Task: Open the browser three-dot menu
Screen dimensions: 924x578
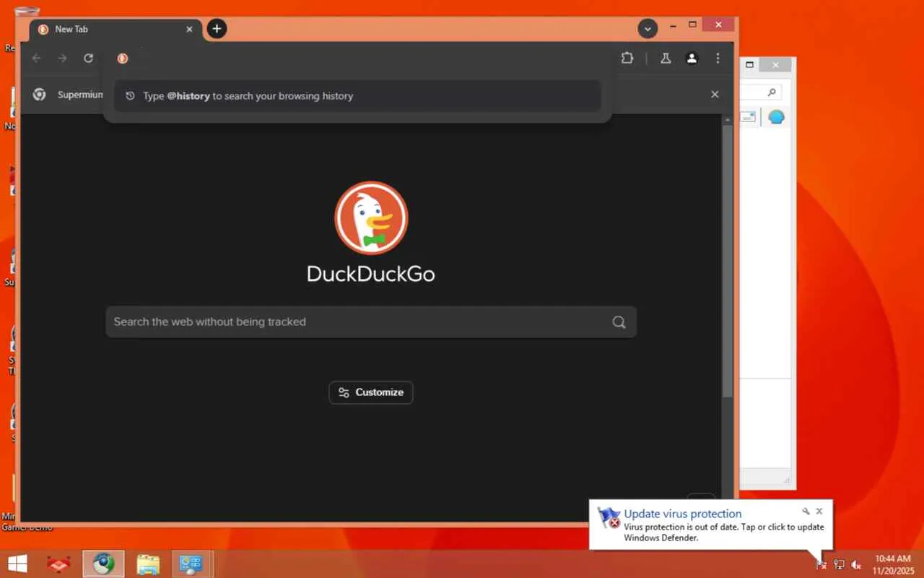Action: pyautogui.click(x=718, y=59)
